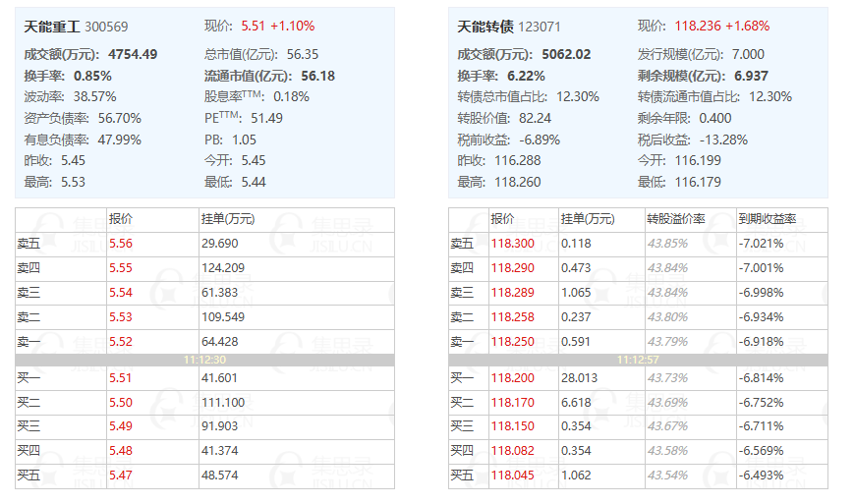The width and height of the screenshot is (855, 504).
Task: Click the 卖五 price 5.56
Action: 121,244
